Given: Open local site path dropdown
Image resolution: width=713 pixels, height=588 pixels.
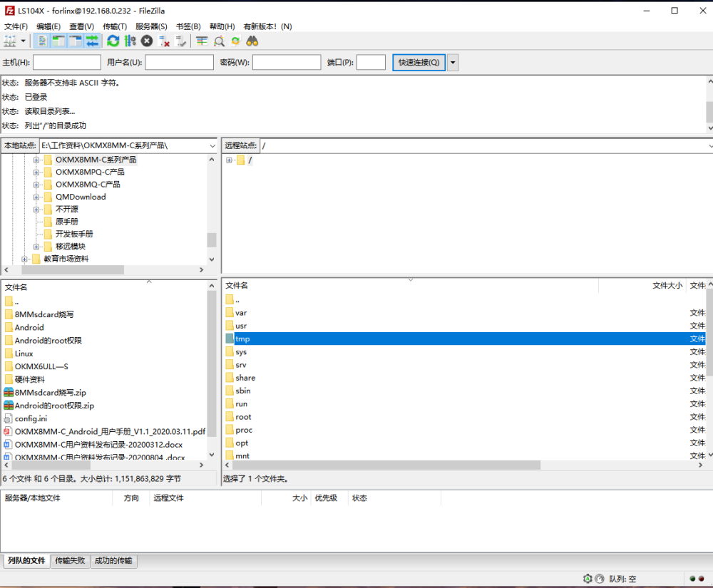Looking at the screenshot, I should click(212, 146).
